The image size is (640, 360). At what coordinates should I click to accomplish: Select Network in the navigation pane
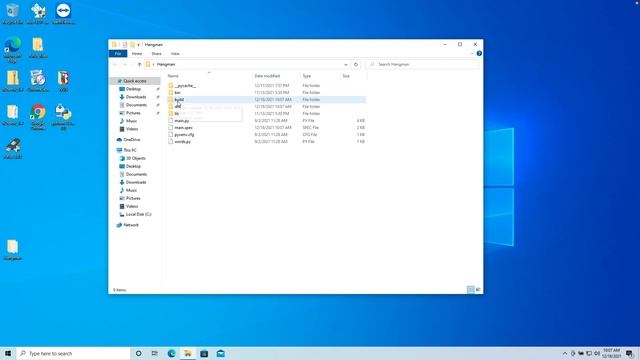point(131,225)
